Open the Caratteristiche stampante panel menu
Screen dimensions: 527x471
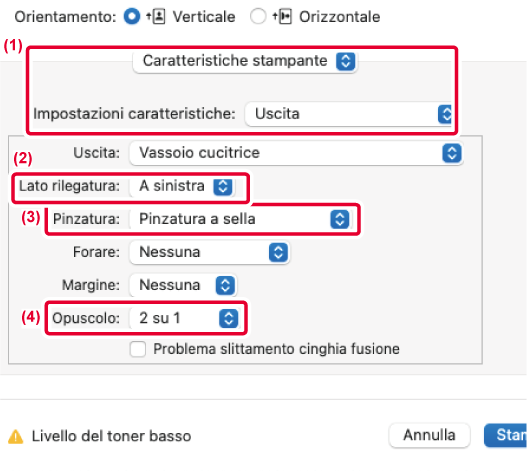pos(245,61)
